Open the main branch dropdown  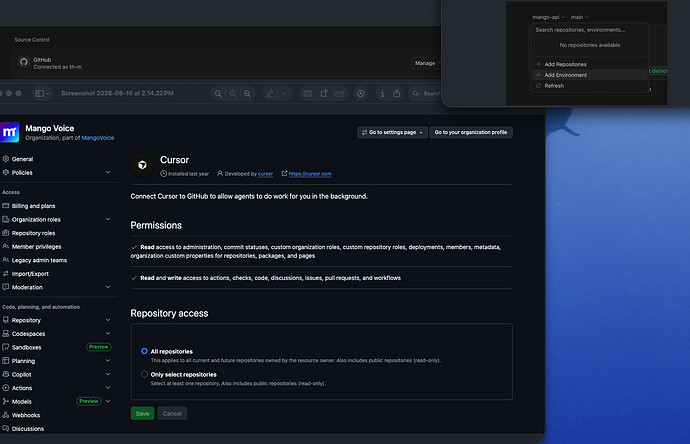coord(580,17)
